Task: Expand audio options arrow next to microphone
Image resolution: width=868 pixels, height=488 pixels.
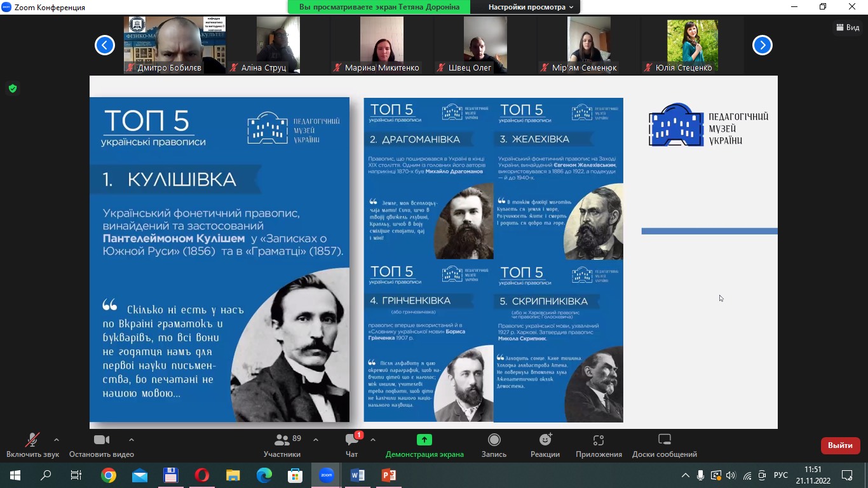Action: (57, 440)
